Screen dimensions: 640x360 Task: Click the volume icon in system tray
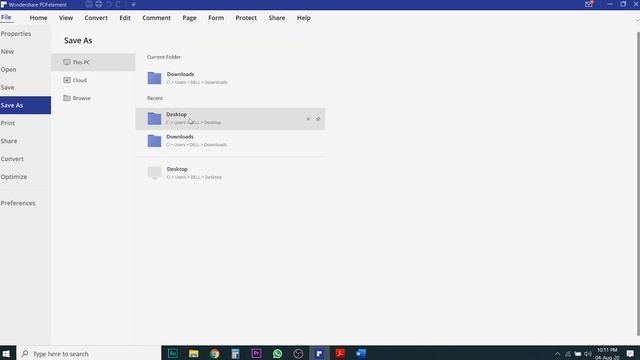[588, 354]
